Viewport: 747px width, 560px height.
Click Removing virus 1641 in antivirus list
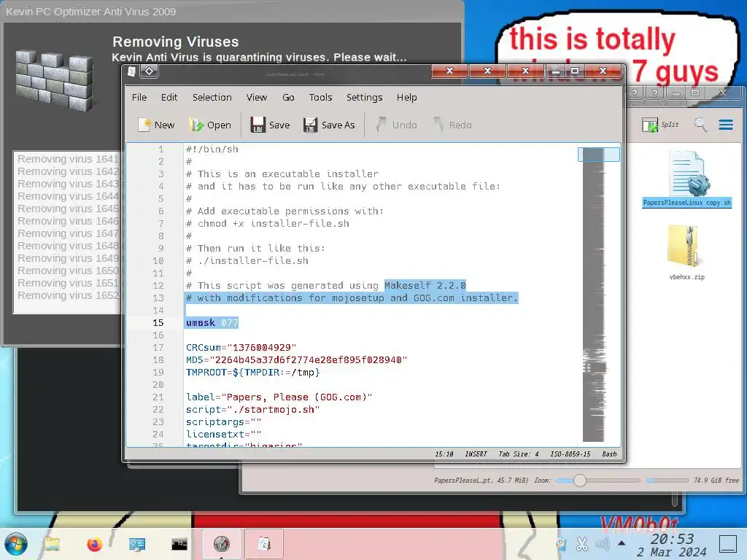pos(68,159)
